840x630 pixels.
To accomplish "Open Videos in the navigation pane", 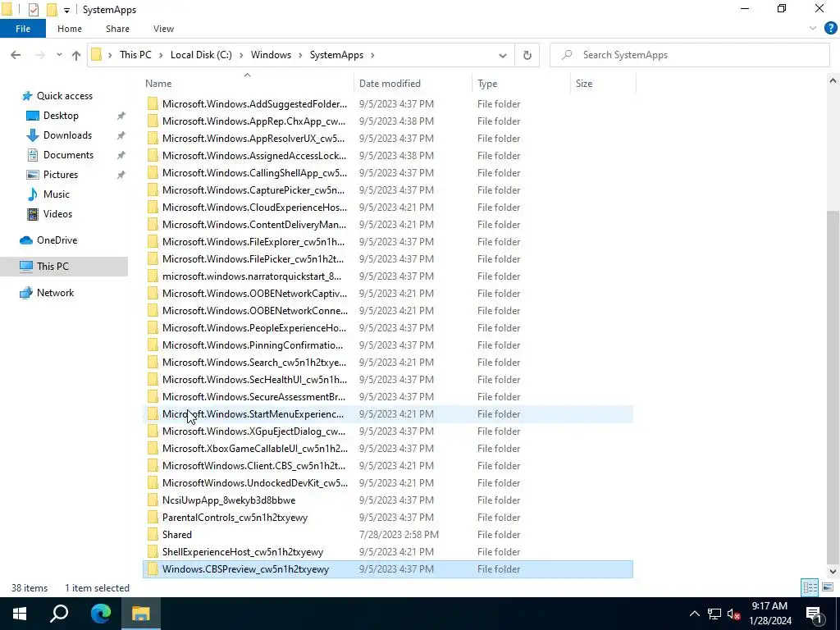I will 57,214.
